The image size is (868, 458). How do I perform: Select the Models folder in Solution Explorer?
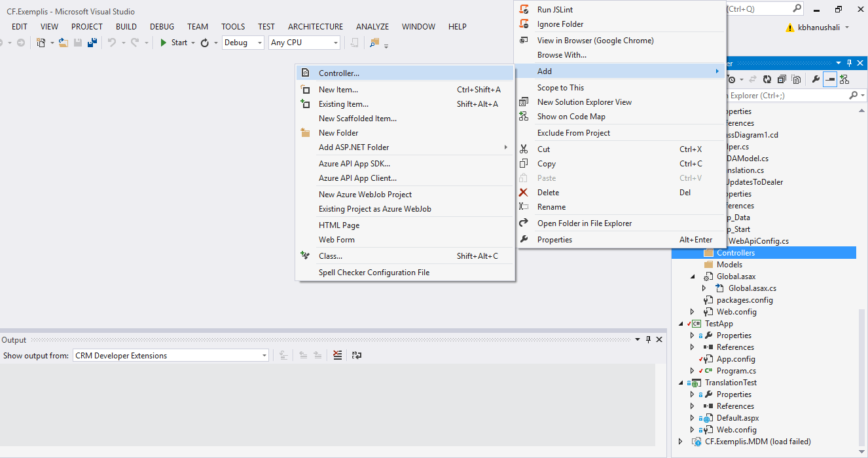[x=729, y=265]
